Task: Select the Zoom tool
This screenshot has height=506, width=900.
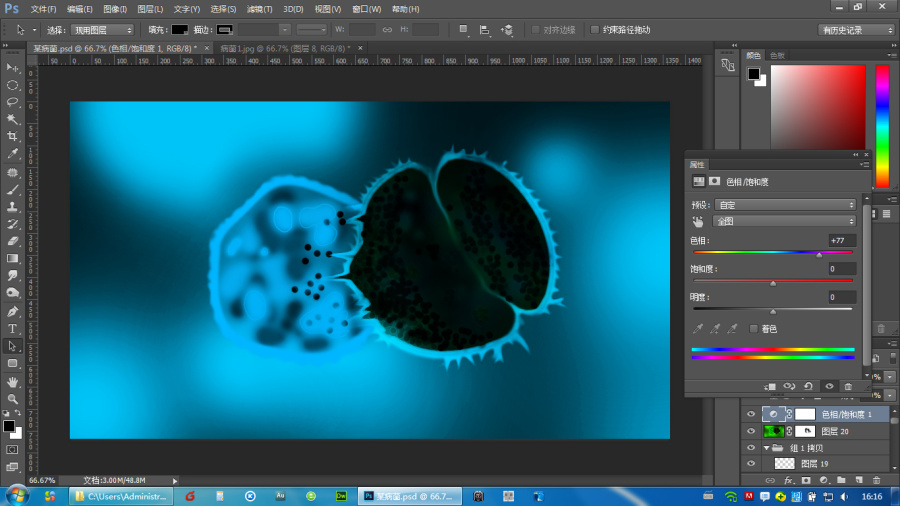Action: 12,399
